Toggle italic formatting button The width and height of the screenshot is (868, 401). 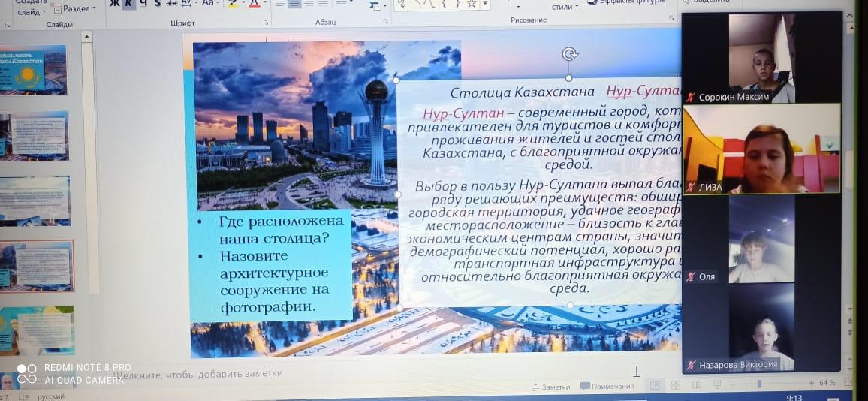pos(129,3)
